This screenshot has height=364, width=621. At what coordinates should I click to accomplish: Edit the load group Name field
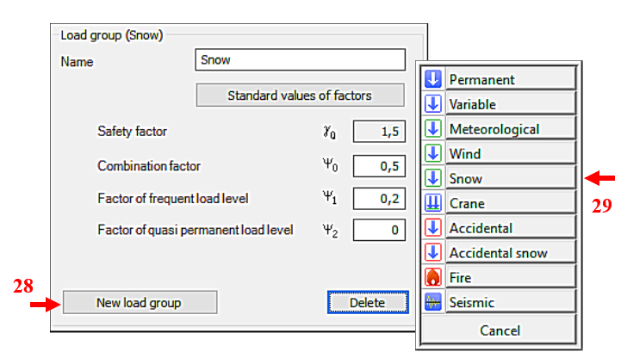pos(301,59)
